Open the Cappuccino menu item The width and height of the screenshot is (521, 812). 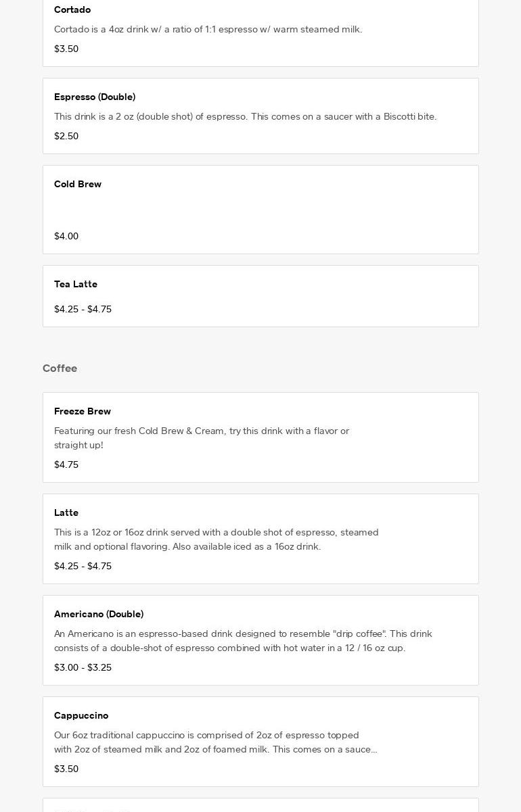coord(81,715)
